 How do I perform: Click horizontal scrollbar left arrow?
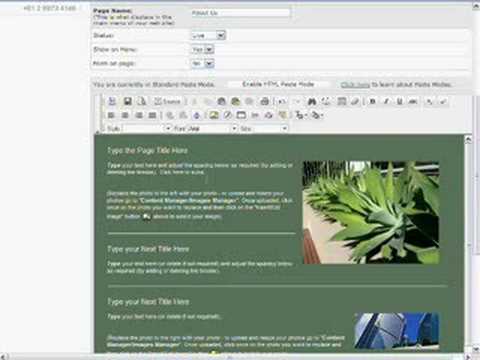pyautogui.click(x=3, y=357)
